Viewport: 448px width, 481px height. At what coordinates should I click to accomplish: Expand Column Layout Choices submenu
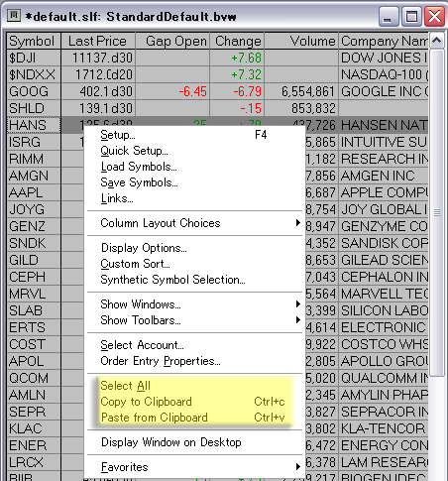click(x=194, y=223)
